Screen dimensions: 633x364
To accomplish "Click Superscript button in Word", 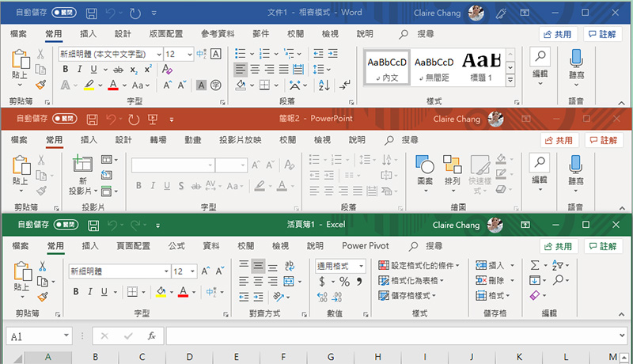I will click(148, 69).
